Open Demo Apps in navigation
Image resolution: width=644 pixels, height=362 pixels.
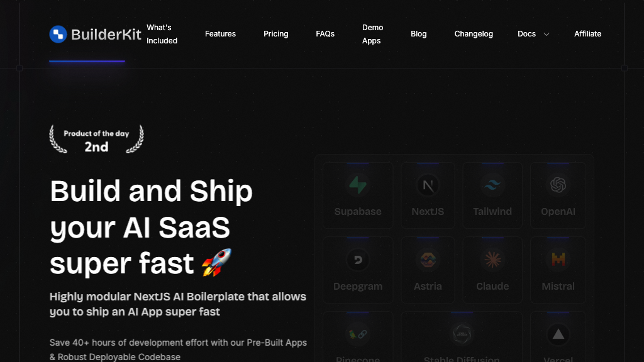point(372,34)
